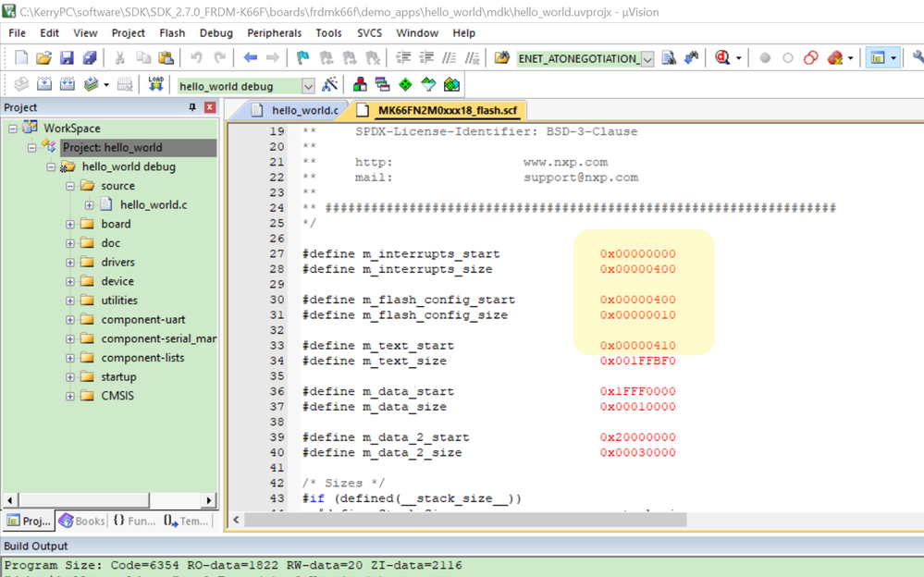Open the Debug menu
Image resolution: width=924 pixels, height=577 pixels.
click(x=216, y=33)
